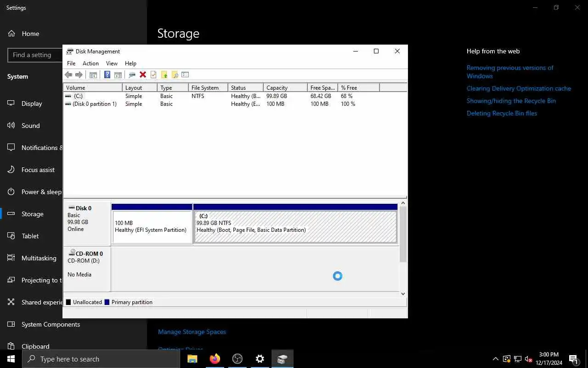
Task: Toggle the Show/Hide Action Pane toolbar icon
Action: [118, 75]
